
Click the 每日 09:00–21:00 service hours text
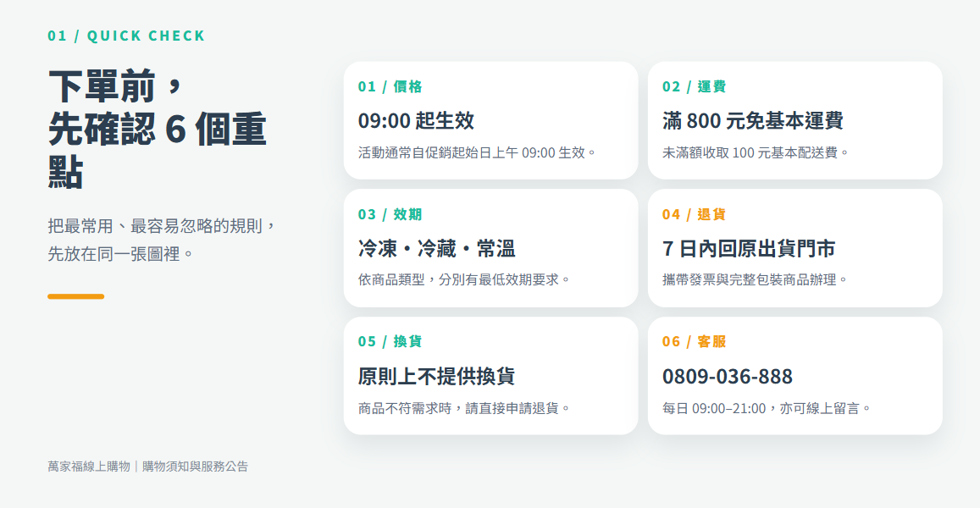click(x=714, y=408)
